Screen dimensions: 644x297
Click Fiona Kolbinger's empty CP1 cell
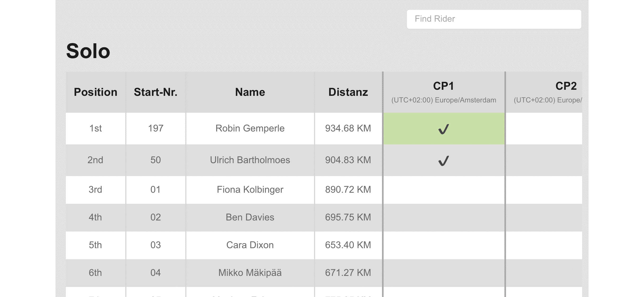pyautogui.click(x=444, y=190)
